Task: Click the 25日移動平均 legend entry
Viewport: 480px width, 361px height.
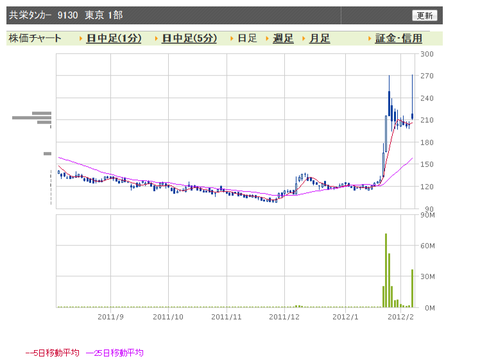Action: click(115, 353)
